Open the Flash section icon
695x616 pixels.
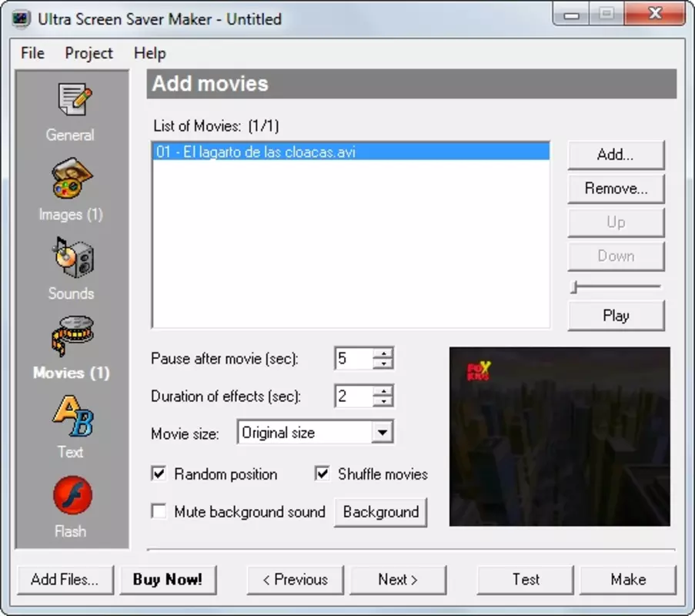(x=72, y=495)
